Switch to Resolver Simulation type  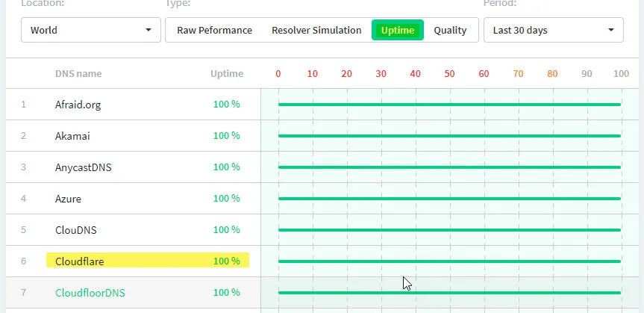click(316, 30)
